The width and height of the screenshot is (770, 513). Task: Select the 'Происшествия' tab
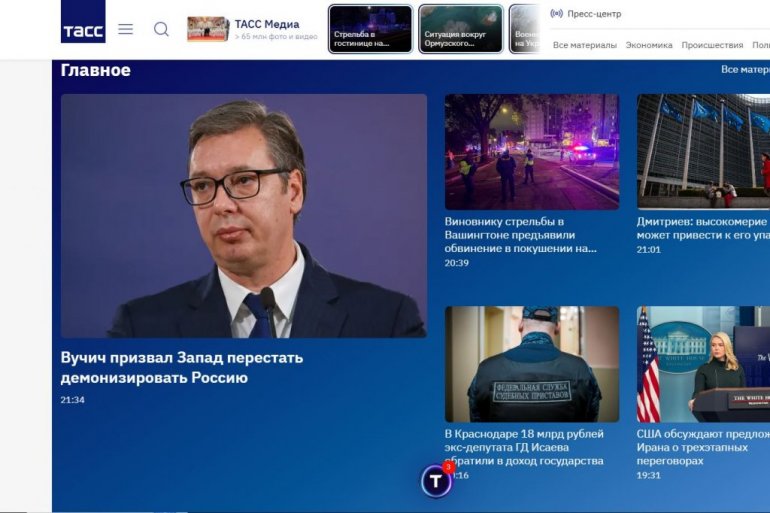coord(712,45)
